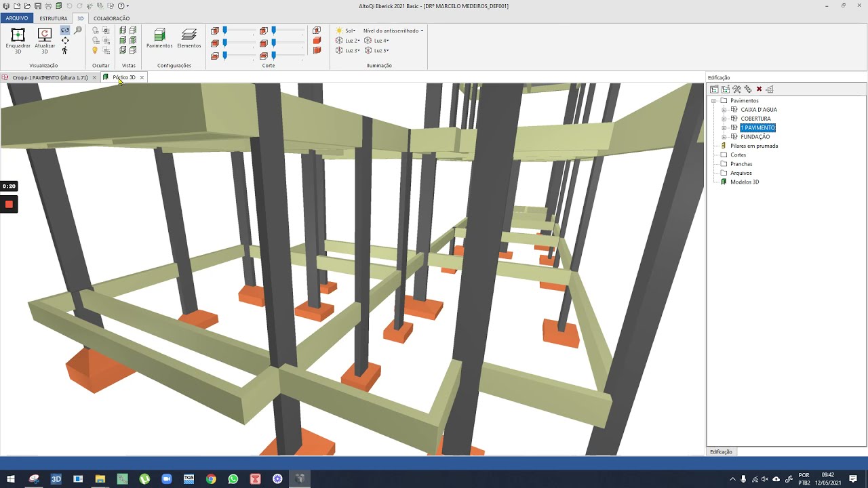Open the Nível do antisserrilhado dropdown
Screen dimensions: 868x488
click(x=393, y=30)
